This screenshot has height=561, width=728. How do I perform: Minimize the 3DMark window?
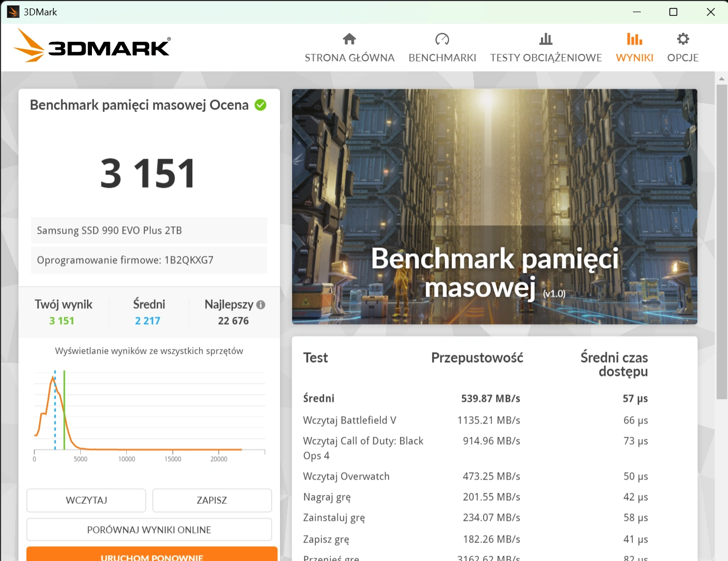(637, 12)
